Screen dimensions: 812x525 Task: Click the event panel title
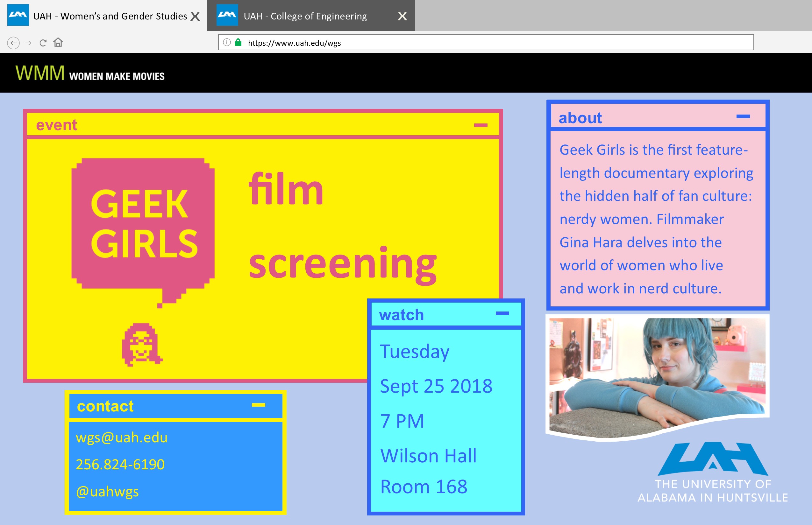click(x=57, y=125)
